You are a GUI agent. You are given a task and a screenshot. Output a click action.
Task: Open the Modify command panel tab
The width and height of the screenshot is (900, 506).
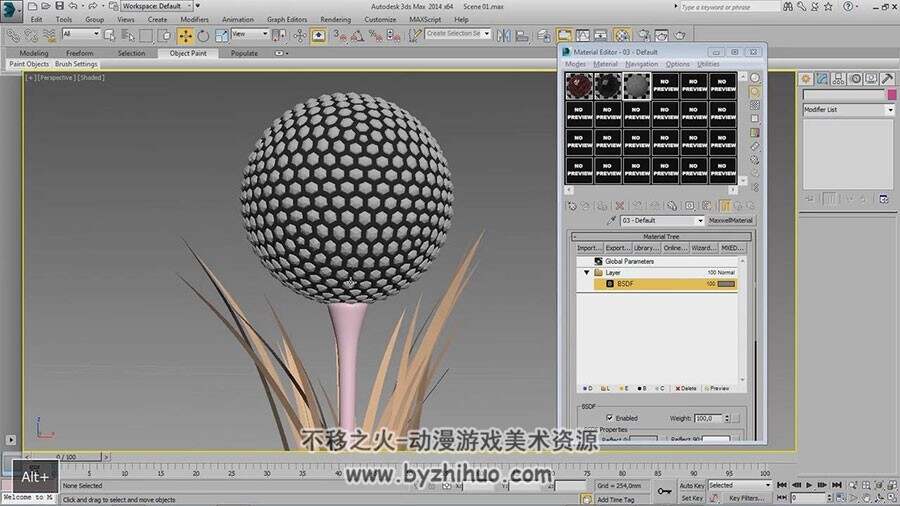pyautogui.click(x=823, y=79)
